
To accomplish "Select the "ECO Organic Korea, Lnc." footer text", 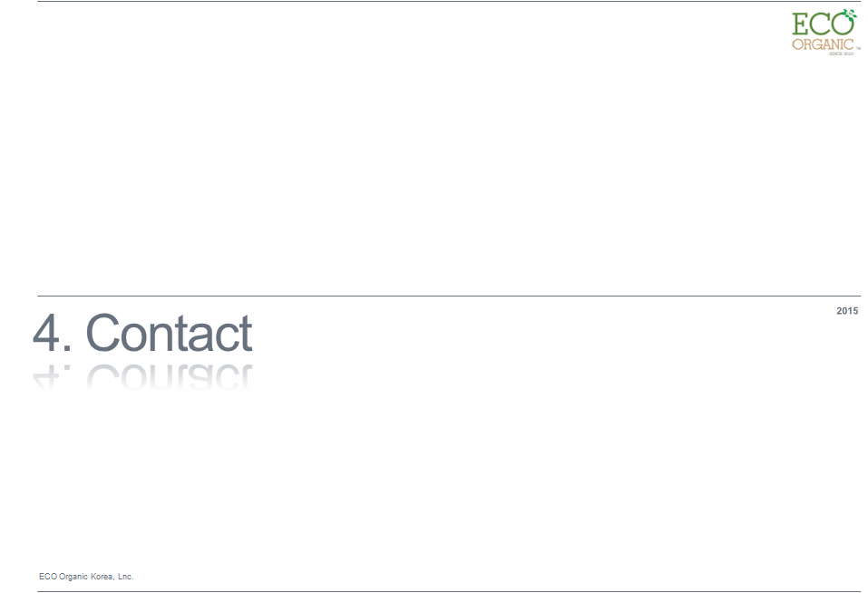I will pyautogui.click(x=86, y=577).
